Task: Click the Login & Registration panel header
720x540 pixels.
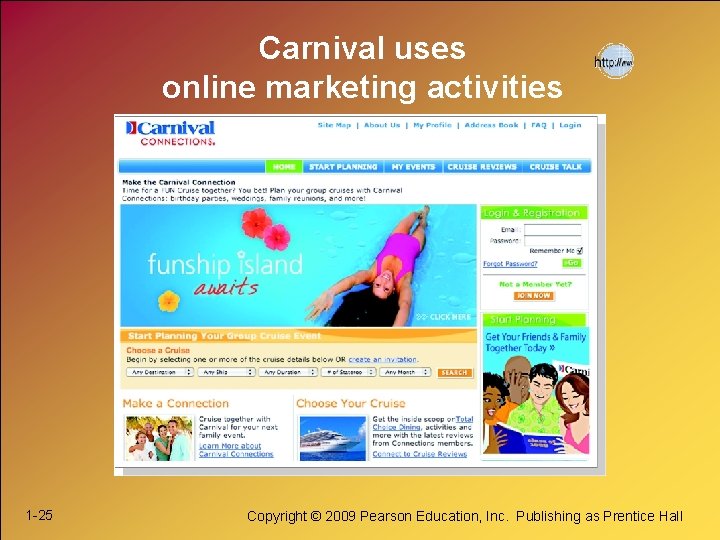Action: pyautogui.click(x=534, y=213)
